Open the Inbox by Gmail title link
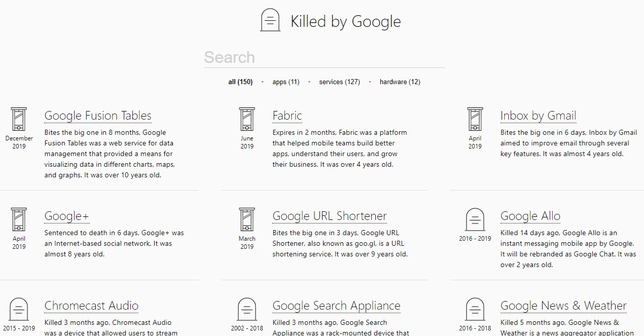The width and height of the screenshot is (644, 336). tap(539, 116)
